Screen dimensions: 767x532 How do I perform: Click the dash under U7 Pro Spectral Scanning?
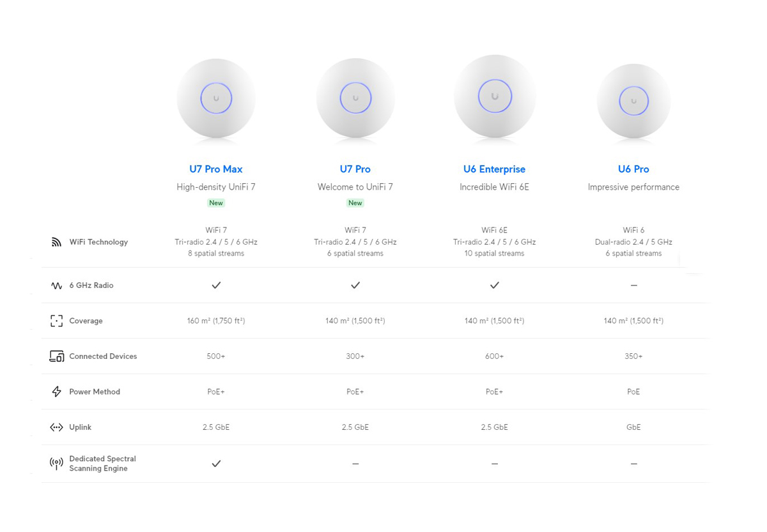click(x=355, y=463)
